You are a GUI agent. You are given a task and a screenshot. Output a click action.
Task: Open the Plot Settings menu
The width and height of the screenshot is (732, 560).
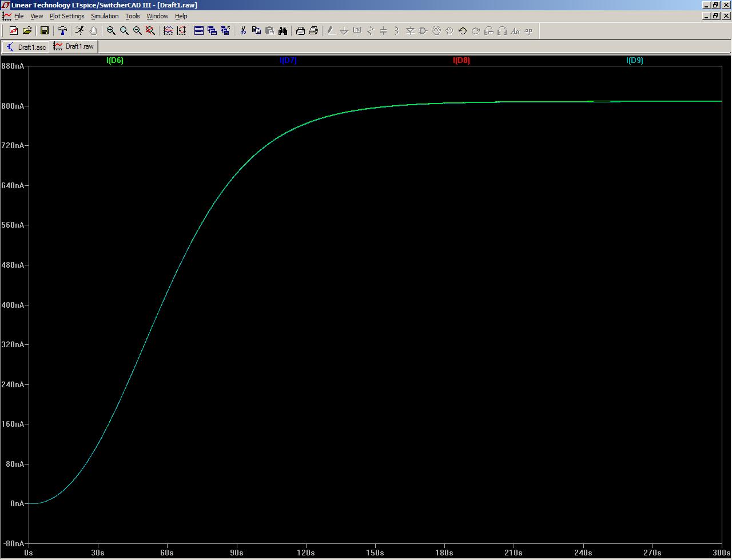coord(67,16)
